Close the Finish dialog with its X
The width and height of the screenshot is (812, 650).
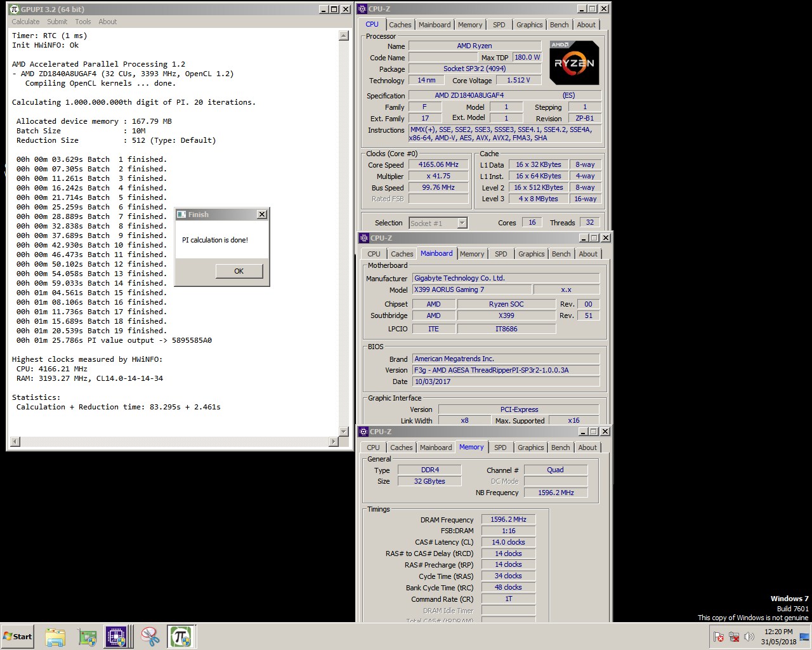coord(261,215)
